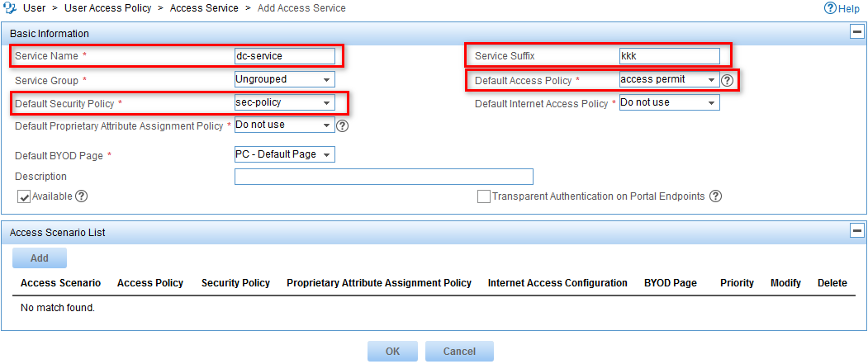Click the Service Suffix input field
The width and height of the screenshot is (868, 364).
click(x=669, y=56)
